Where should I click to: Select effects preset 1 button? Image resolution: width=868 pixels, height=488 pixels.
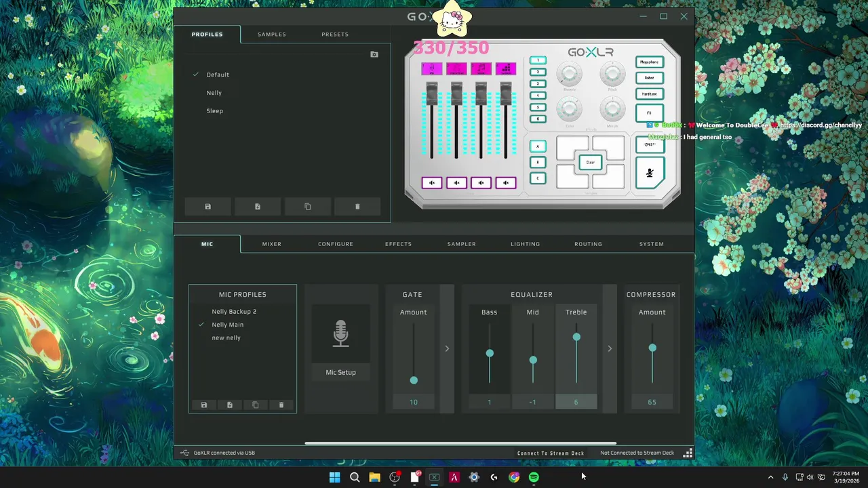pyautogui.click(x=538, y=60)
